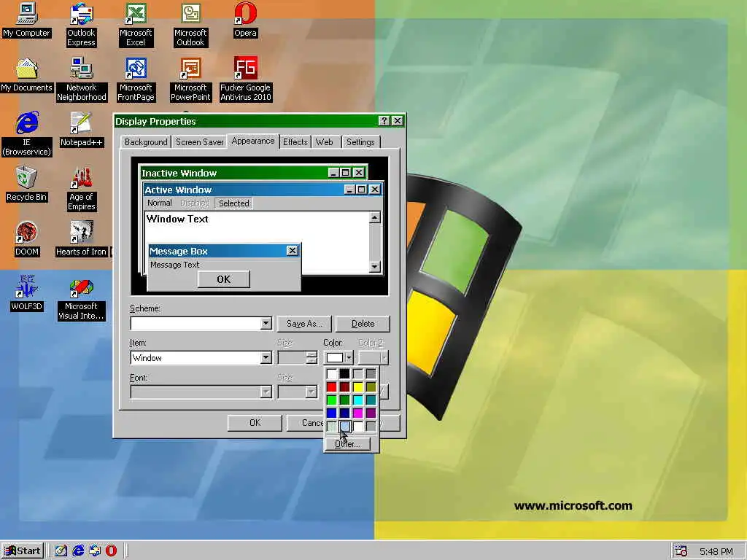
Task: Select the Outlook Express desktop icon
Action: [x=81, y=25]
